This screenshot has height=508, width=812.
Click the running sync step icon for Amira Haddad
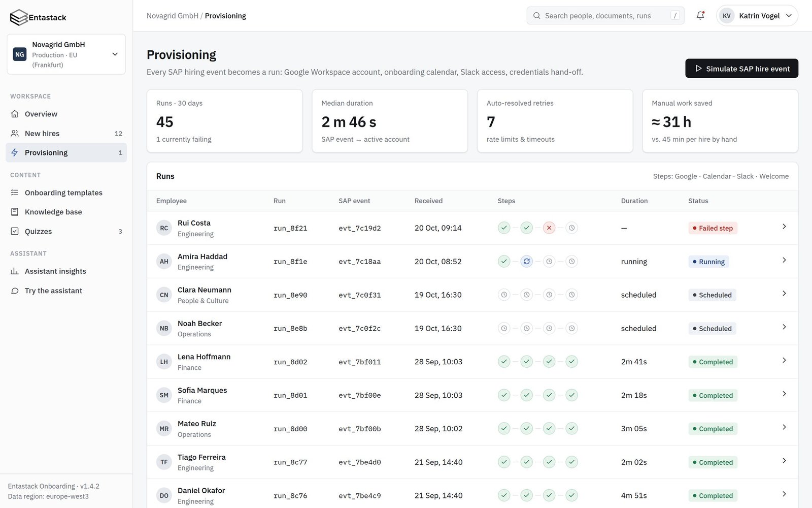pos(527,262)
